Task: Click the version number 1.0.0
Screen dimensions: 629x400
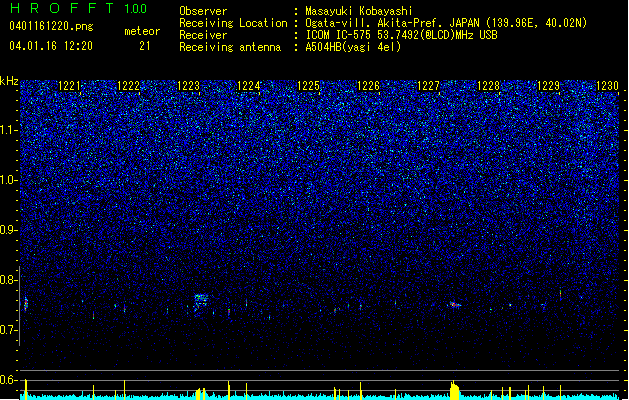Action: 136,9
